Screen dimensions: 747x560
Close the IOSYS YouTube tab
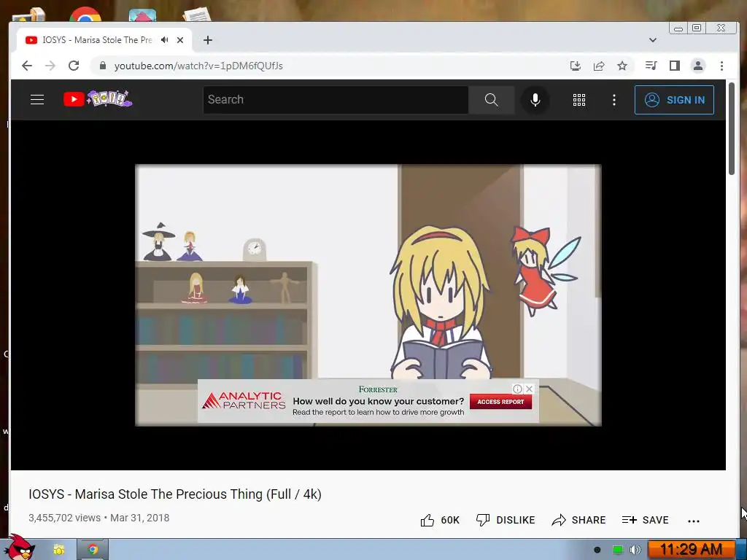pyautogui.click(x=180, y=40)
